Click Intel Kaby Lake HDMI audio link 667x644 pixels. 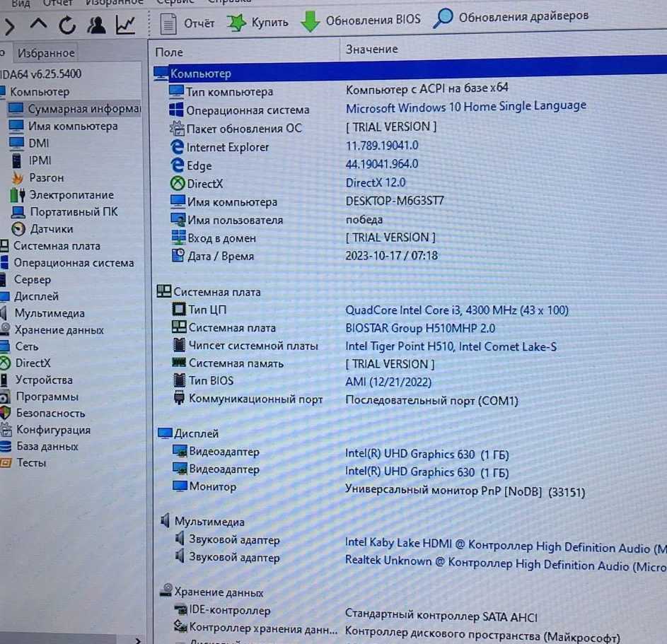506,545
